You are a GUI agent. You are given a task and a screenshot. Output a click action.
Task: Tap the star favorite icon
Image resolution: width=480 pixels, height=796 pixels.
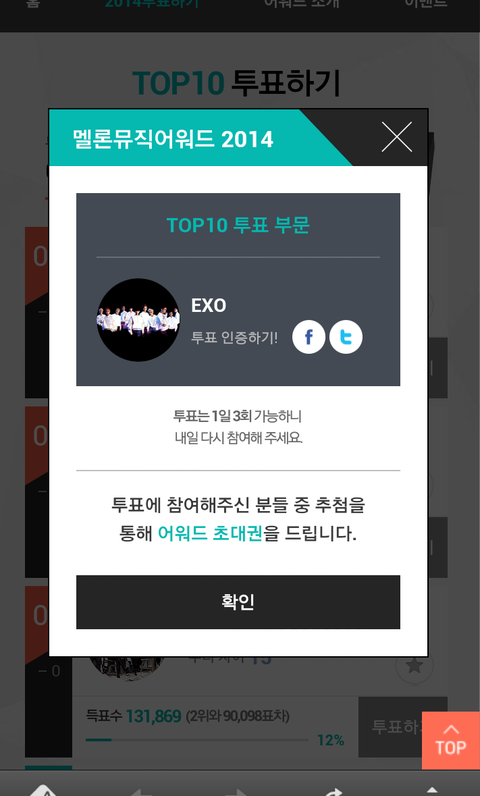point(415,666)
